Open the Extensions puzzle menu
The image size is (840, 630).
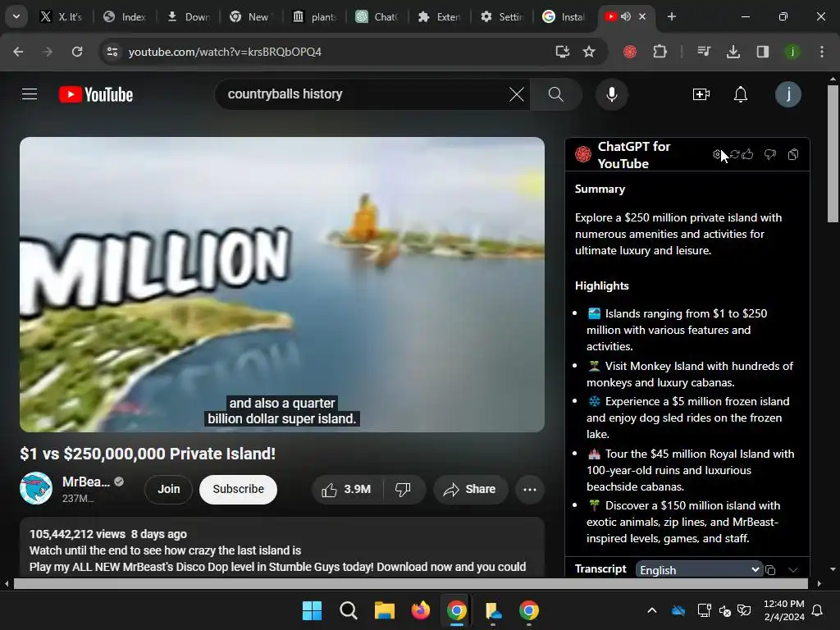click(x=660, y=52)
